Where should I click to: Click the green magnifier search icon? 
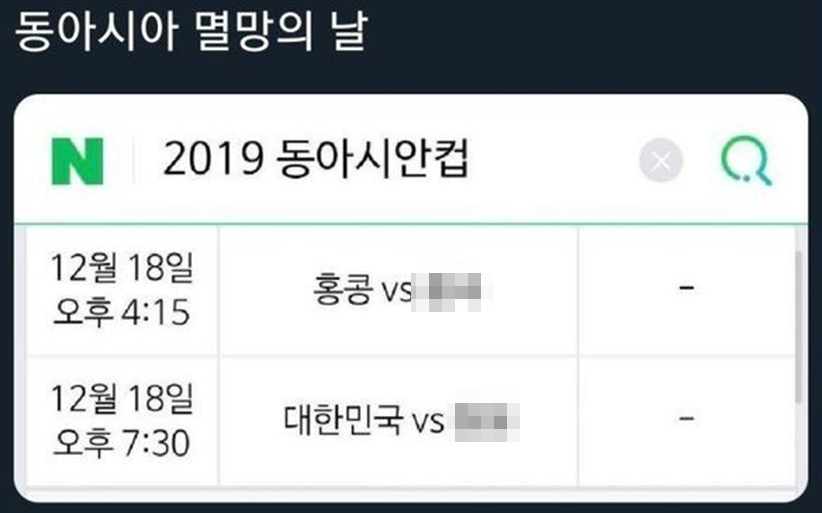coord(747,160)
